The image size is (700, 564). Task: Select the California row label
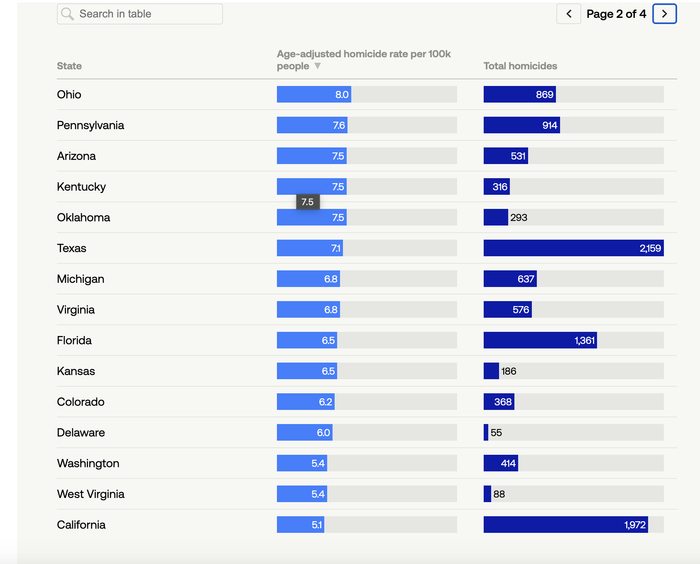[81, 525]
